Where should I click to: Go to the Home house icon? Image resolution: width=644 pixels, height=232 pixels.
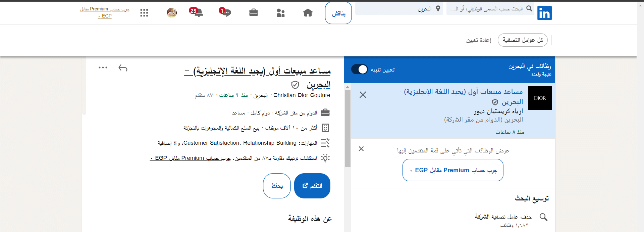[x=308, y=13]
